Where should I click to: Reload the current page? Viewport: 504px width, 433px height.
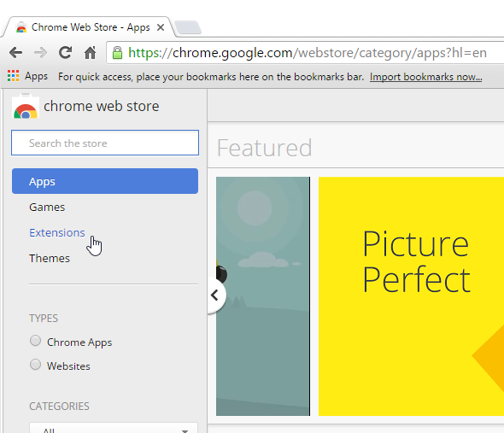pyautogui.click(x=65, y=52)
